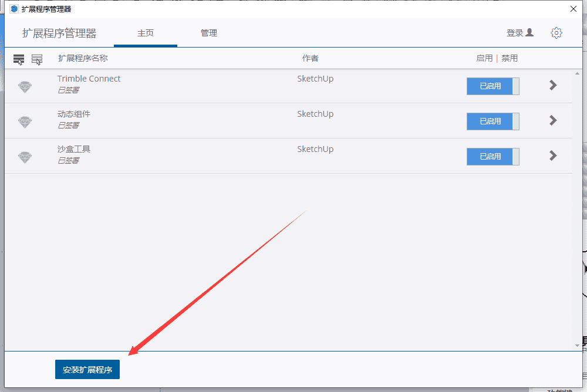Select the Trimble Connect extension name

(89, 79)
